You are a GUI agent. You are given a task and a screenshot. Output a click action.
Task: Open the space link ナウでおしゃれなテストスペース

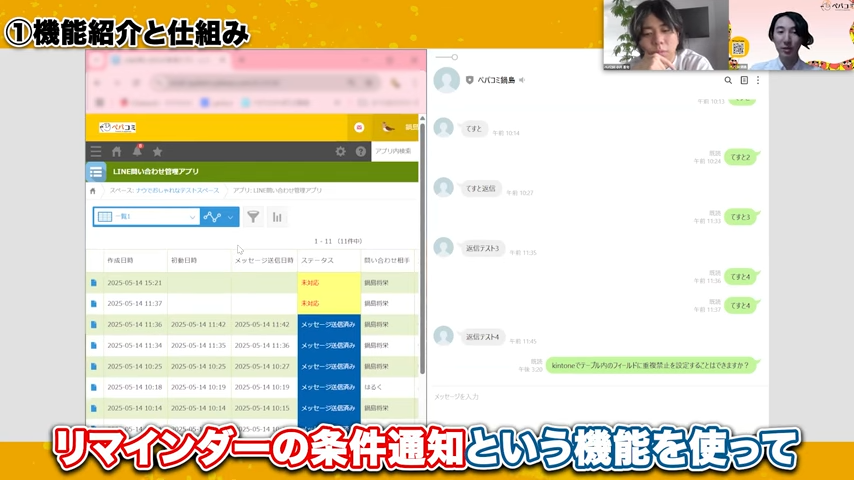coord(178,191)
